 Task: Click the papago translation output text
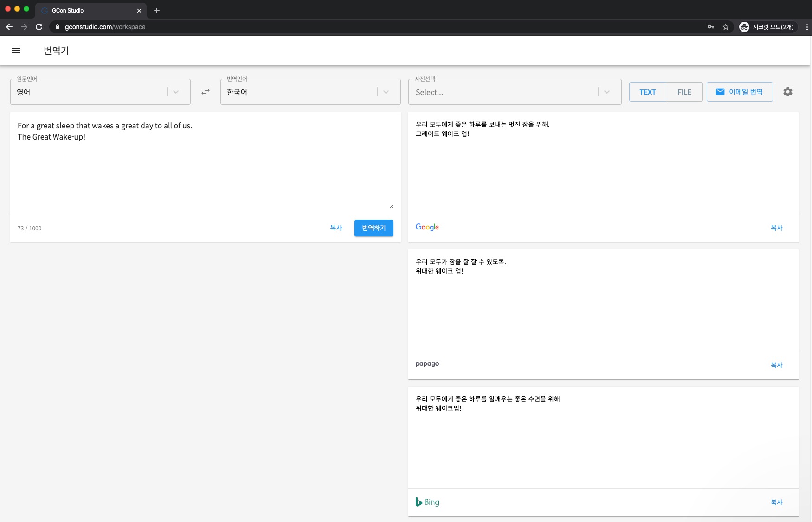[x=461, y=267]
